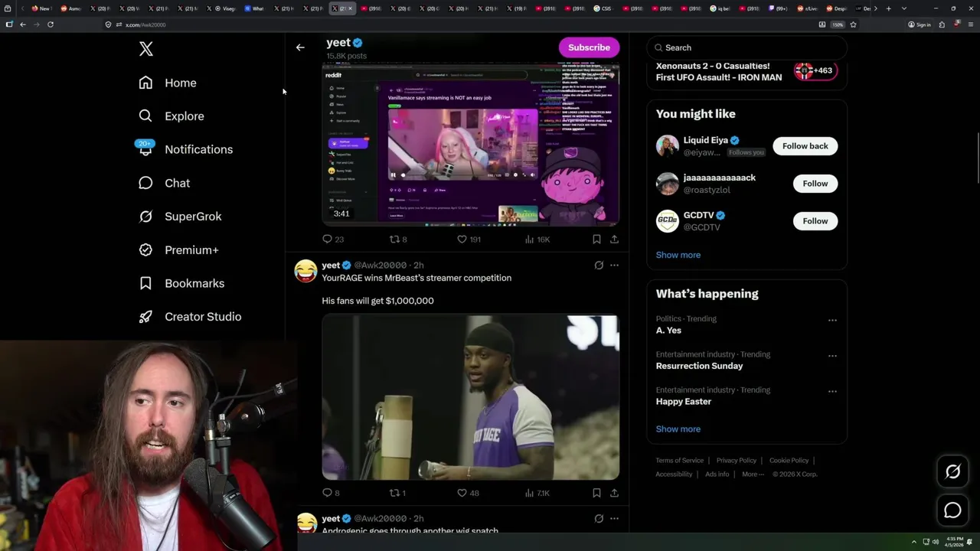Open a new browser tab

pyautogui.click(x=888, y=8)
